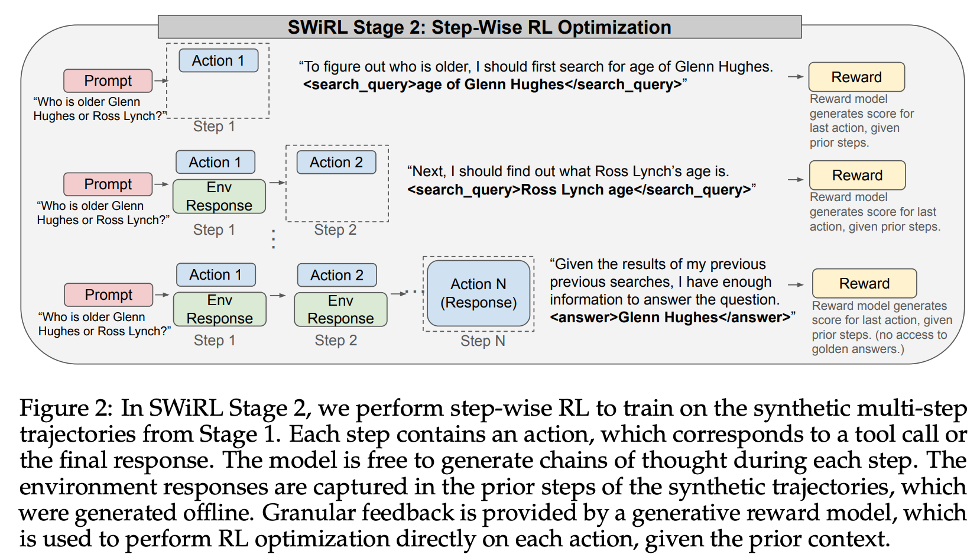This screenshot has width=980, height=557.
Task: Select the Action 1 box inside the dashed frame
Action: [x=218, y=60]
